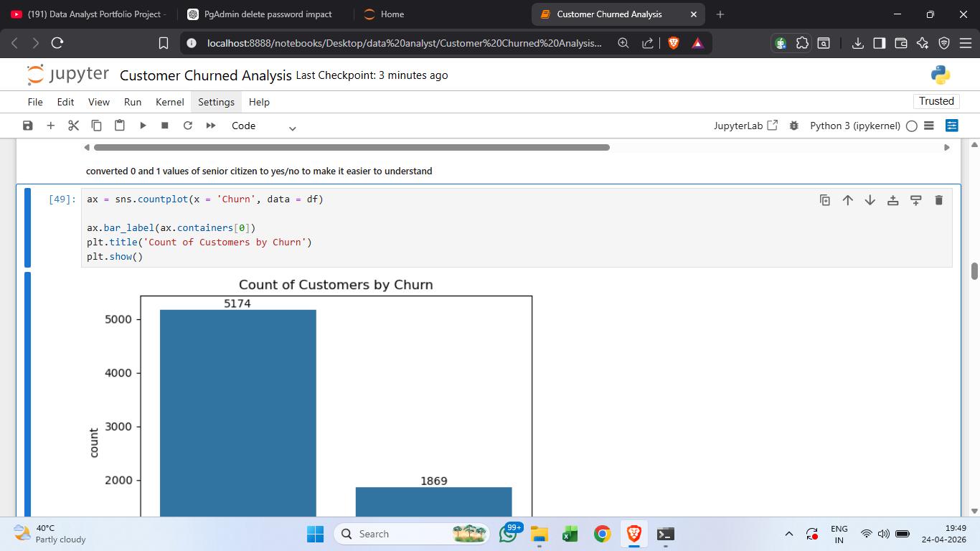This screenshot has height=551, width=980.
Task: Restart the kernel with circular arrow
Action: [x=188, y=126]
